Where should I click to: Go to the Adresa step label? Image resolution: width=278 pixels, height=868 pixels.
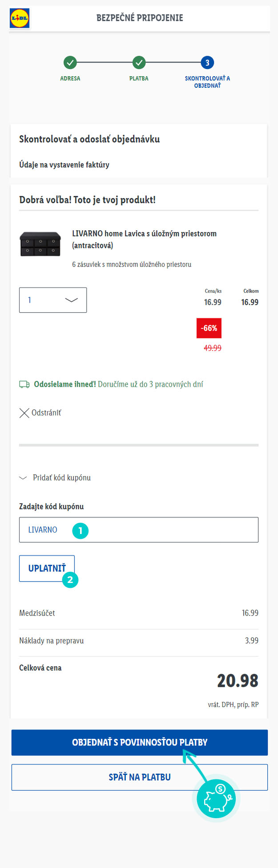pos(70,78)
